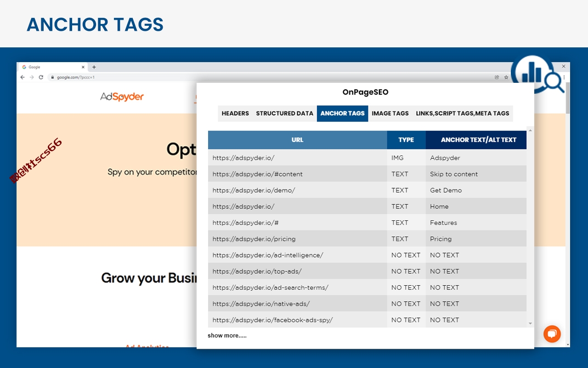Click the address bar lock icon
The height and width of the screenshot is (368, 588).
53,77
